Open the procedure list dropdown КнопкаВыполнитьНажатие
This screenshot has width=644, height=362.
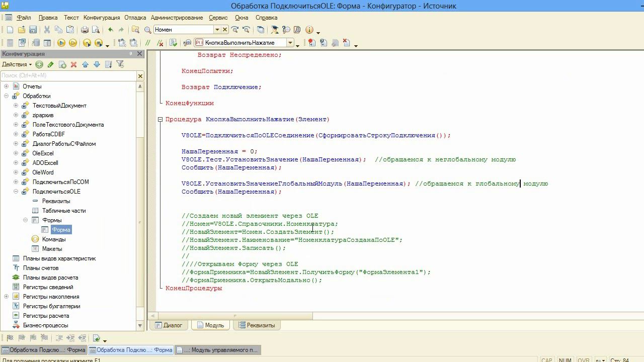pos(290,43)
